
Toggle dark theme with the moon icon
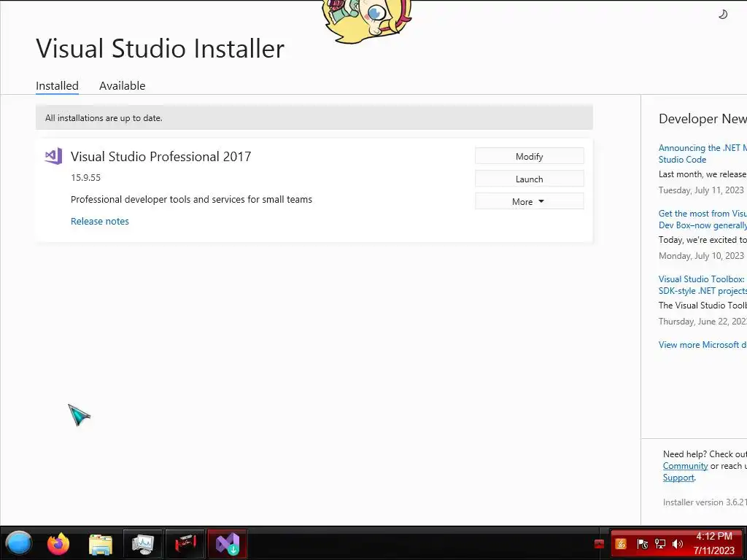click(723, 15)
